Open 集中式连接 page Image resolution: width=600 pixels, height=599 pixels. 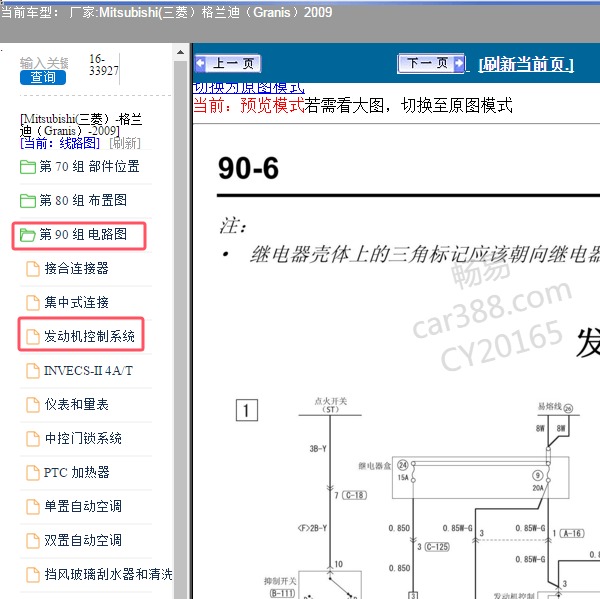coord(76,302)
